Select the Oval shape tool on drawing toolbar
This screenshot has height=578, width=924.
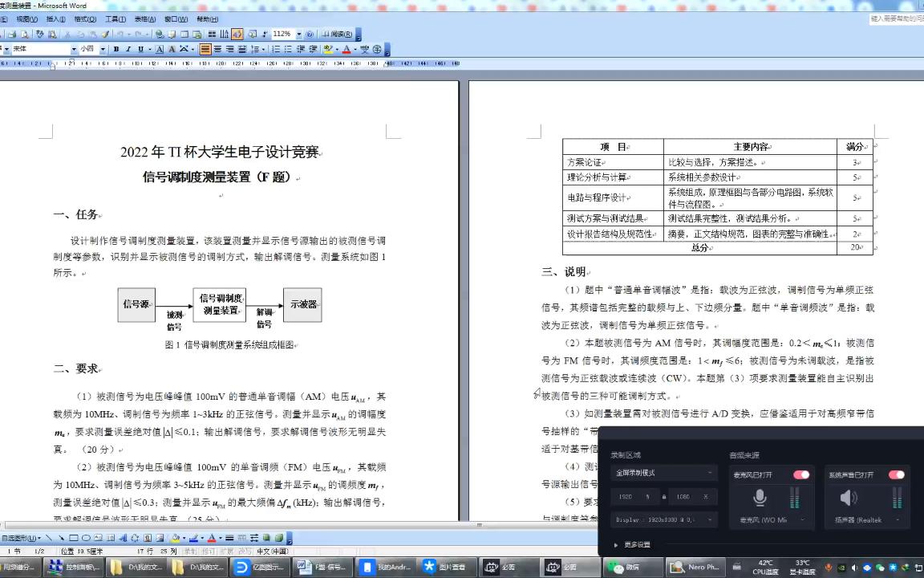(x=87, y=537)
